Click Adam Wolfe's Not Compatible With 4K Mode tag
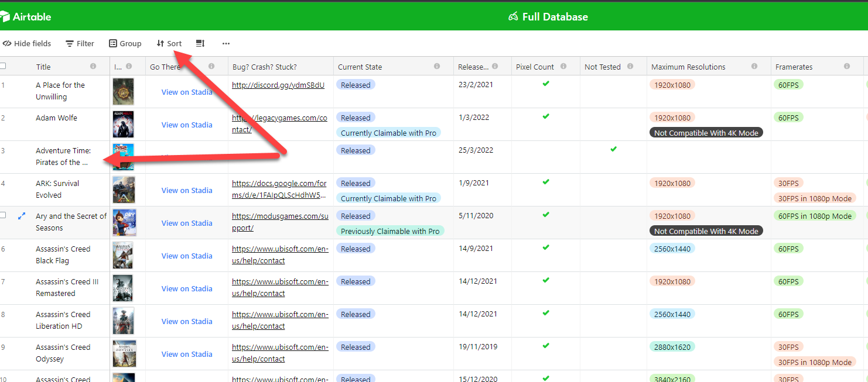Screen dimensions: 868x382 (x=706, y=133)
